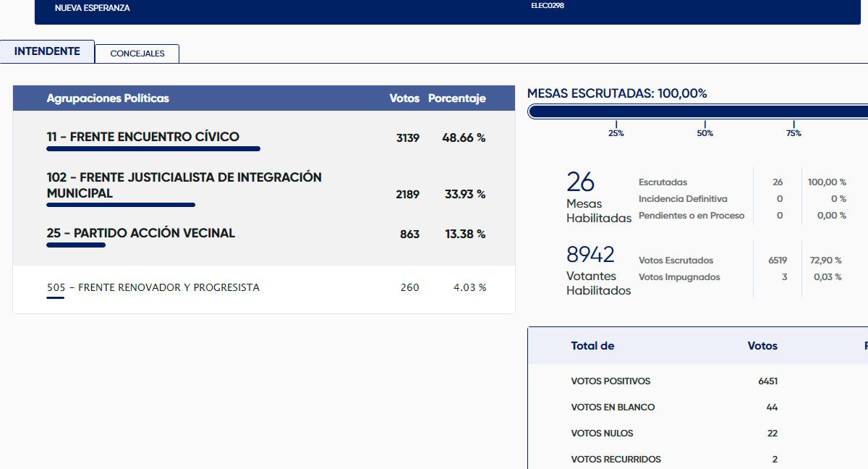Screen dimensions: 868x469
Task: Click the 26 Mesas Habilitadas figure
Action: tap(580, 182)
